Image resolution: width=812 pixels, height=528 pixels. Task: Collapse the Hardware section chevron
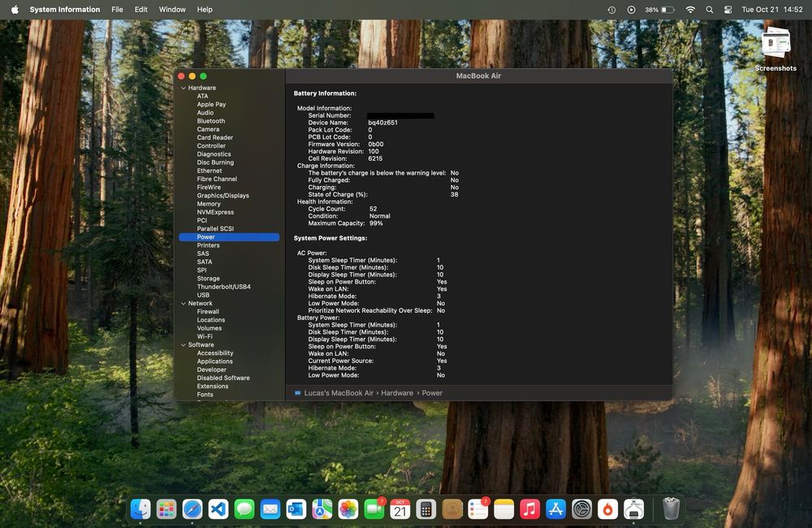tap(184, 88)
